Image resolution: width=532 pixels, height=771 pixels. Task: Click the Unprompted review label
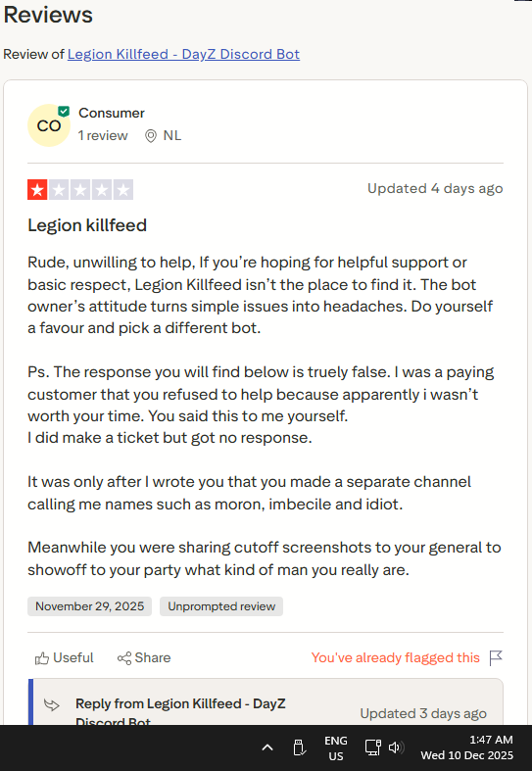(x=221, y=606)
